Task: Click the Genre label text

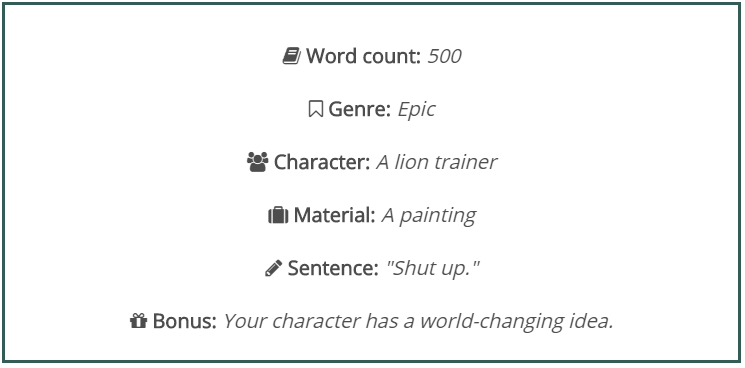Action: [x=360, y=110]
